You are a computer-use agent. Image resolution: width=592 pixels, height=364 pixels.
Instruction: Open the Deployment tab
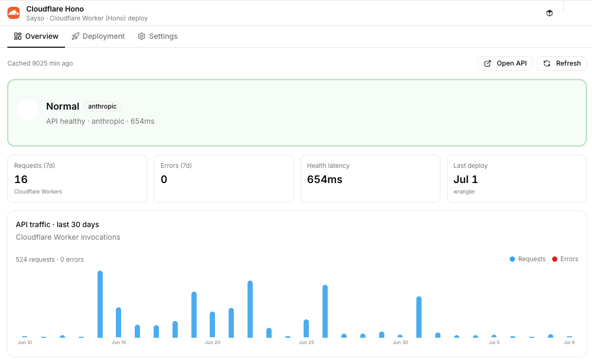pos(98,36)
